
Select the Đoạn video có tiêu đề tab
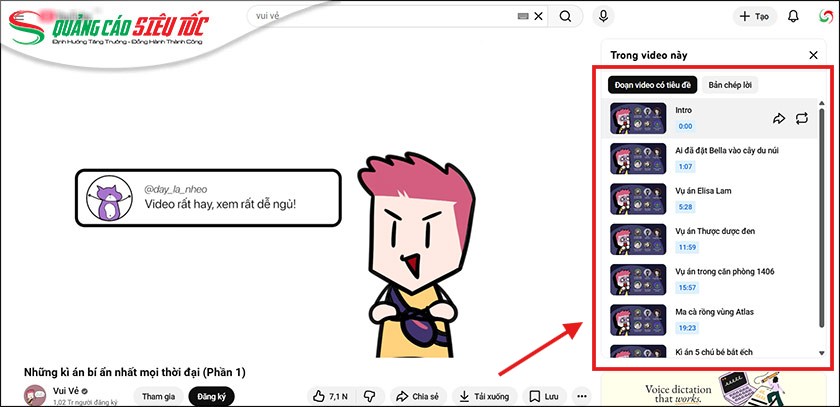pos(652,85)
